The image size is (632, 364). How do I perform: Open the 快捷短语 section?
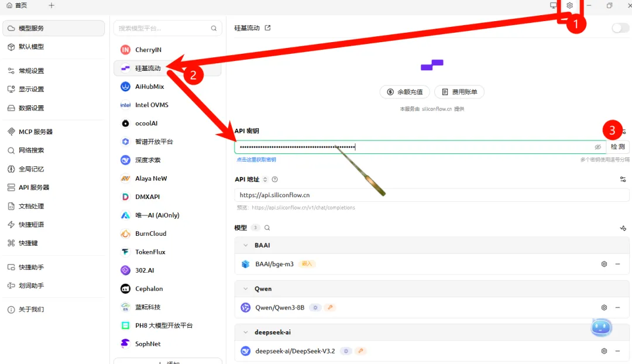point(54,225)
